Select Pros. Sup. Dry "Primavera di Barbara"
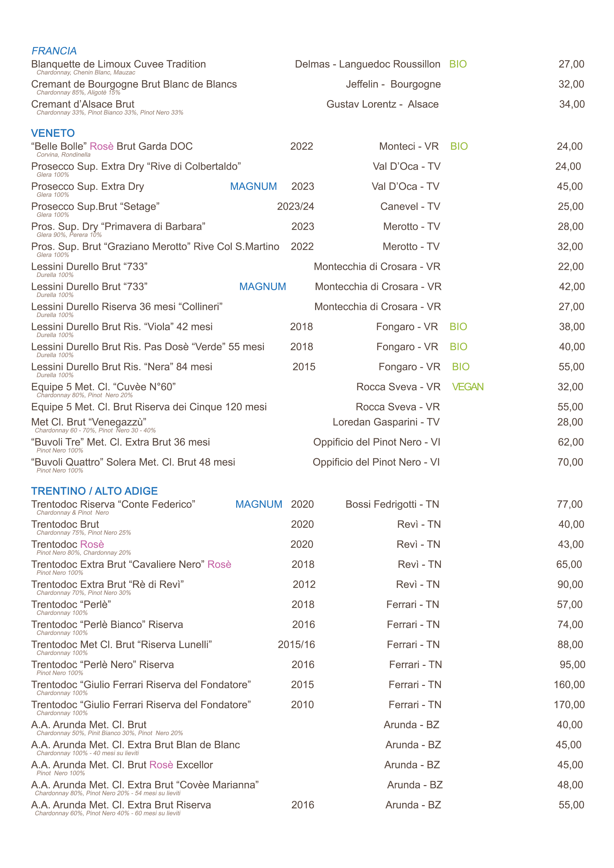The width and height of the screenshot is (614, 868). point(118,226)
